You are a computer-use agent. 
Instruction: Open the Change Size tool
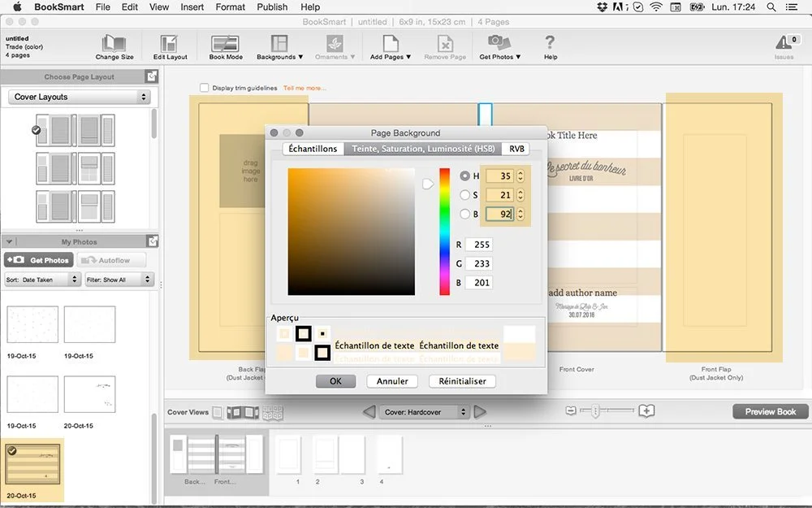(x=114, y=47)
